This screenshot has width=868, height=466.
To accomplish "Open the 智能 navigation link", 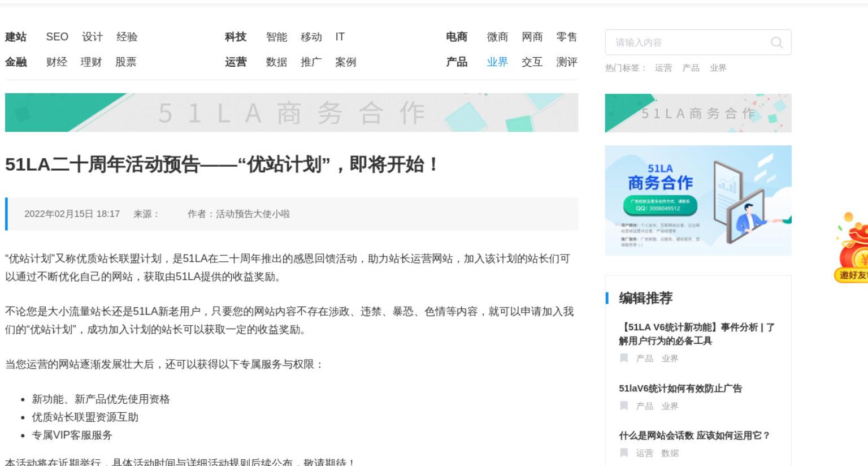I will [277, 37].
